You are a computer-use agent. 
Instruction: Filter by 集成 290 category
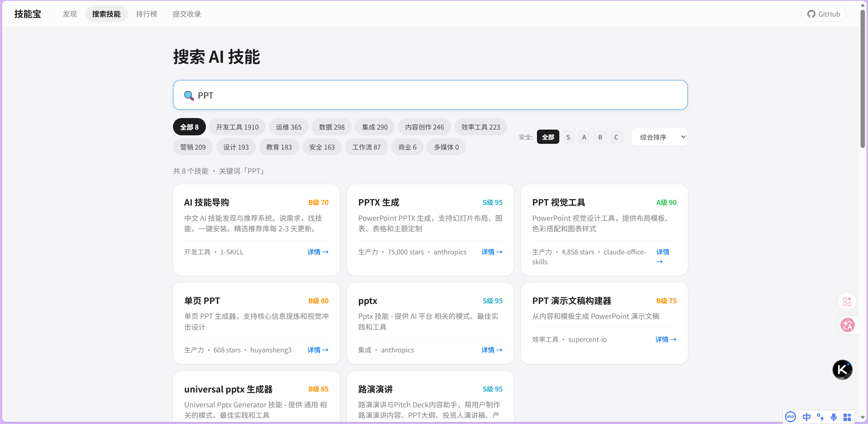(x=374, y=127)
